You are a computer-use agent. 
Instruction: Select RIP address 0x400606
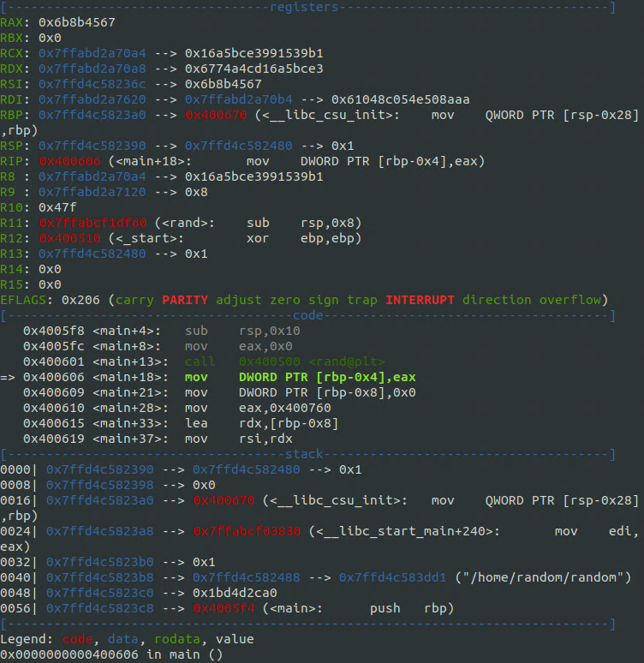pyautogui.click(x=69, y=161)
